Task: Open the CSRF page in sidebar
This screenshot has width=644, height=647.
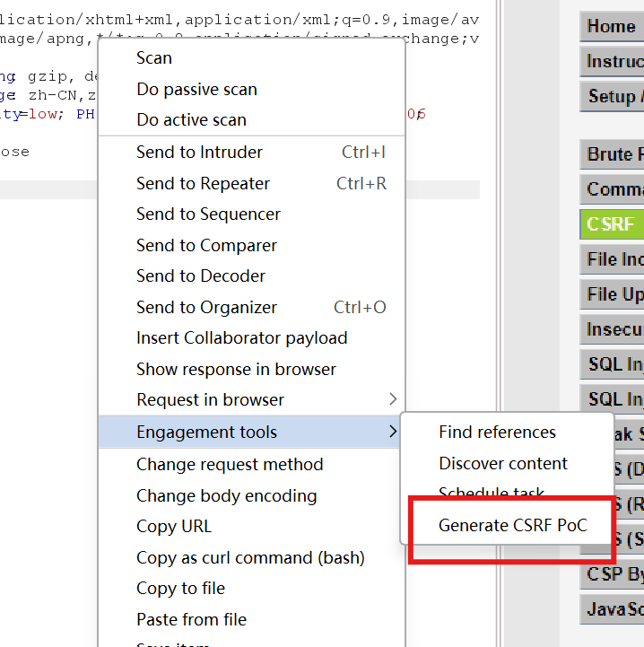Action: pyautogui.click(x=612, y=224)
